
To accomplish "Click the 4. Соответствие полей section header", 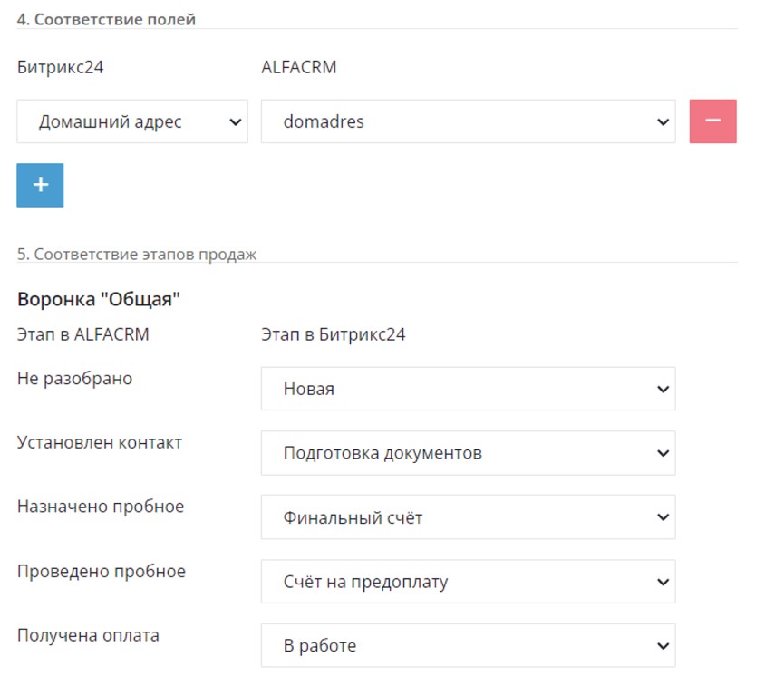I will pos(106,20).
